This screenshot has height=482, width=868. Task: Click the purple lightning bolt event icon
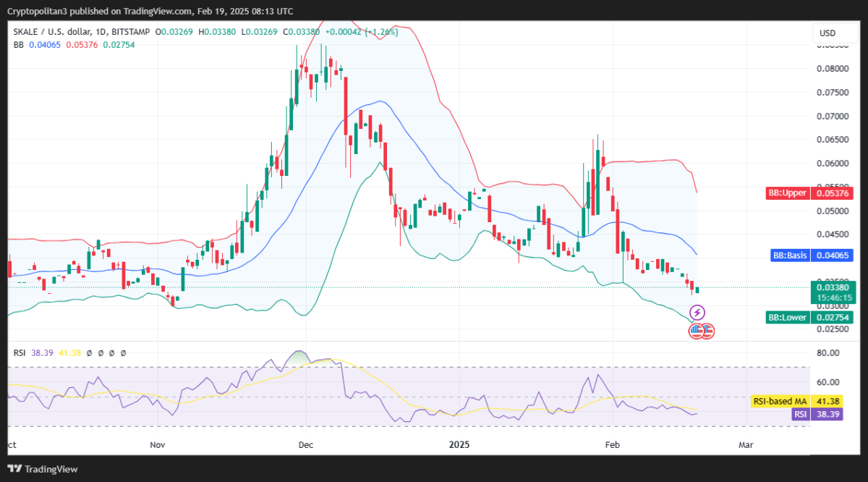697,313
